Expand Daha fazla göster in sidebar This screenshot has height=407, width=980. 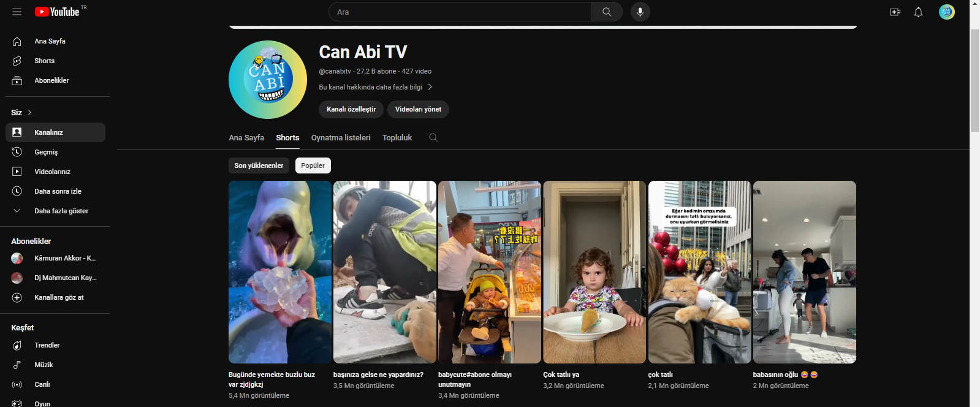click(x=55, y=211)
